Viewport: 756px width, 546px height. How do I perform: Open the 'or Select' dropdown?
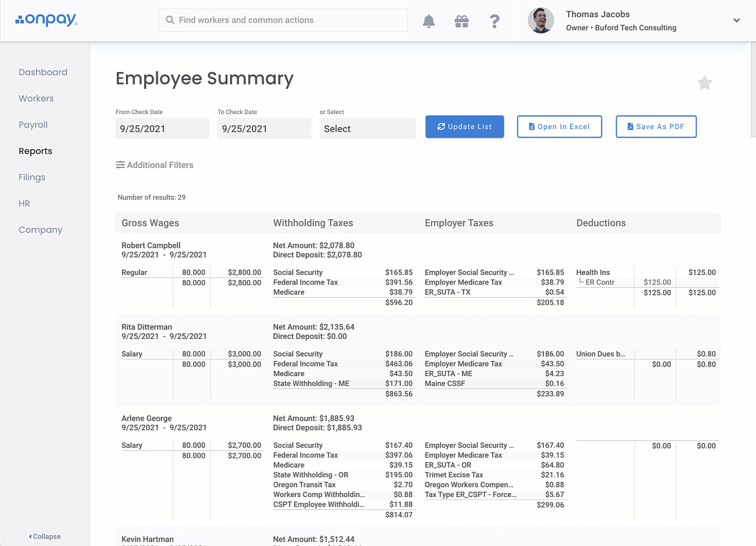click(367, 128)
